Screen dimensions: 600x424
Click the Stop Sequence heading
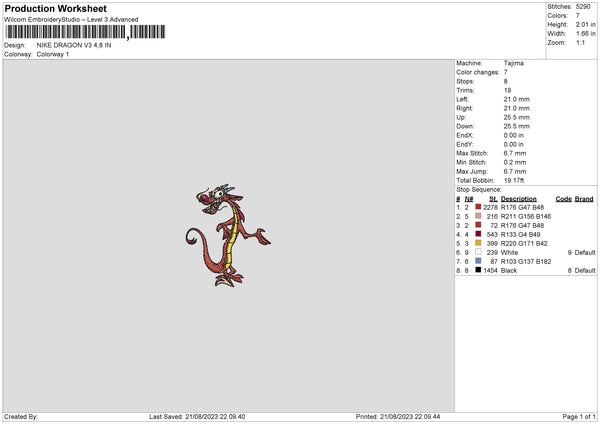coord(479,190)
